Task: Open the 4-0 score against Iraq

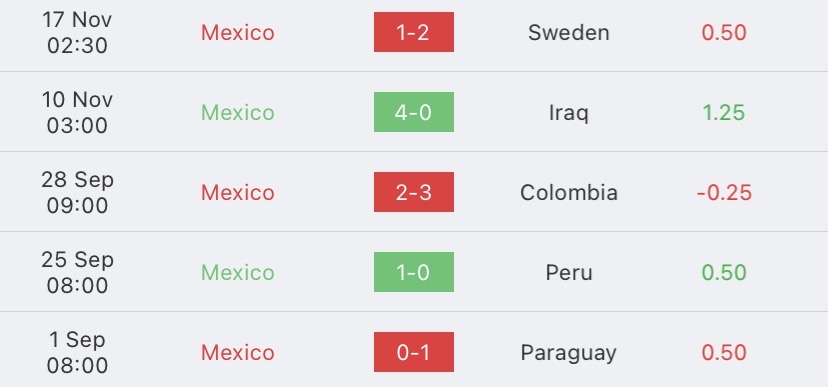Action: point(413,112)
